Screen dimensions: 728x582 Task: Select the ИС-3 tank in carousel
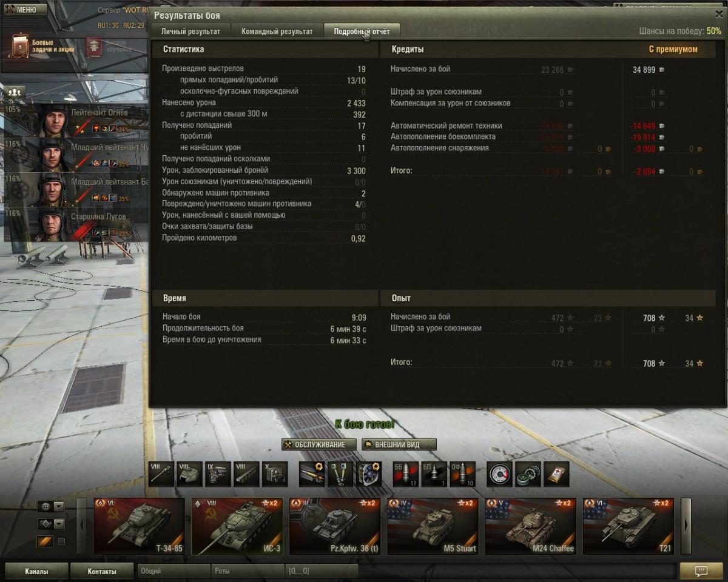click(x=237, y=526)
